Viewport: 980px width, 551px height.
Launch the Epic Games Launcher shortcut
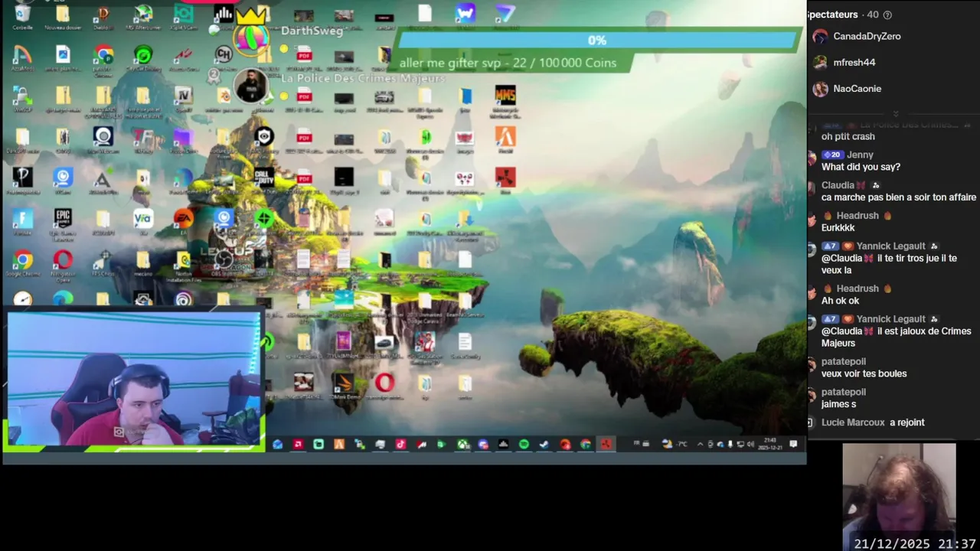63,223
